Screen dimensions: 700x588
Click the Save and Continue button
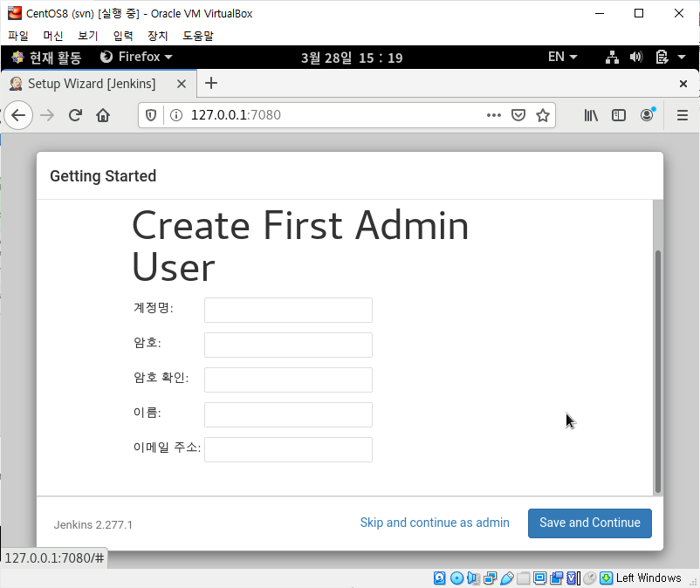point(590,523)
